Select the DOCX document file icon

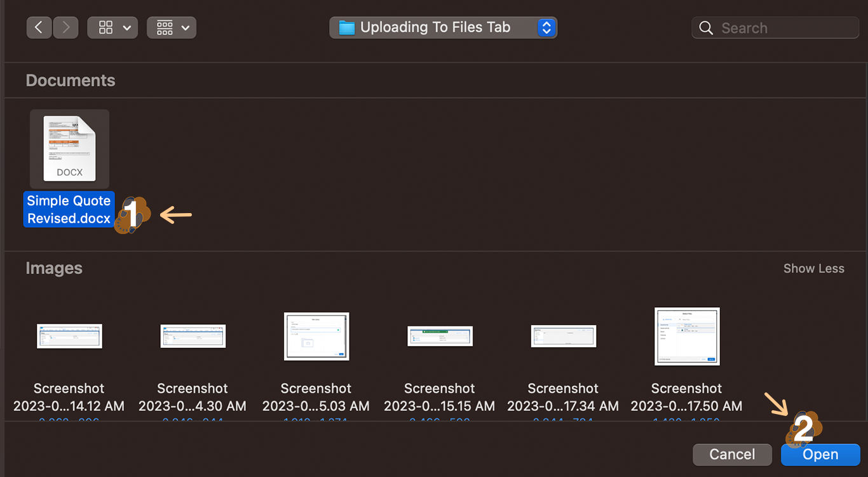coord(69,149)
